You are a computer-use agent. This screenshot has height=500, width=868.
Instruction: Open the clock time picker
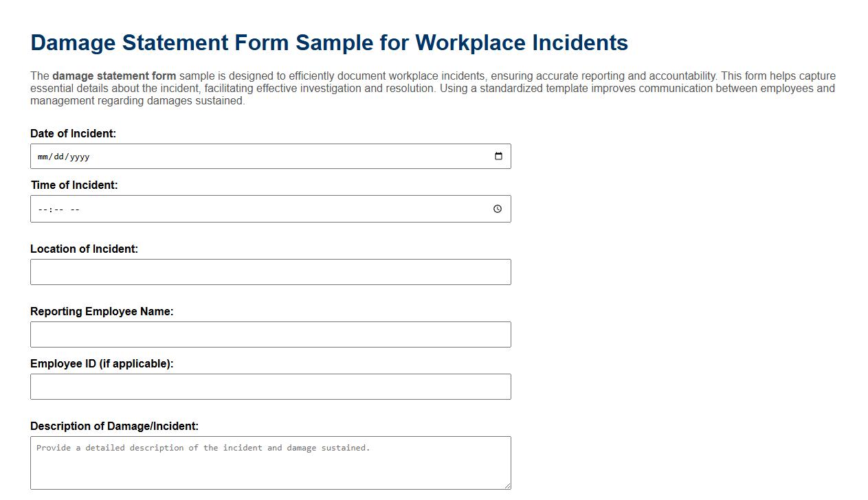click(498, 208)
